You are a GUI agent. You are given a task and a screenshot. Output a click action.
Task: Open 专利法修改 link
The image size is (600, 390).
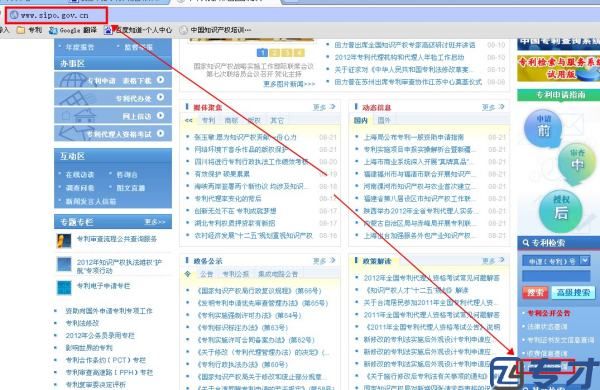[82, 323]
